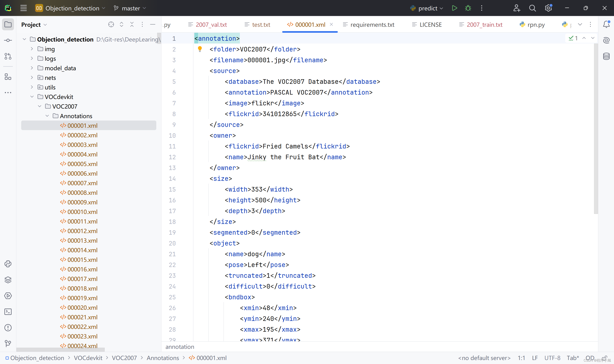Click VOCdevkit in the breadcrumb path
The height and width of the screenshot is (364, 614).
click(88, 358)
